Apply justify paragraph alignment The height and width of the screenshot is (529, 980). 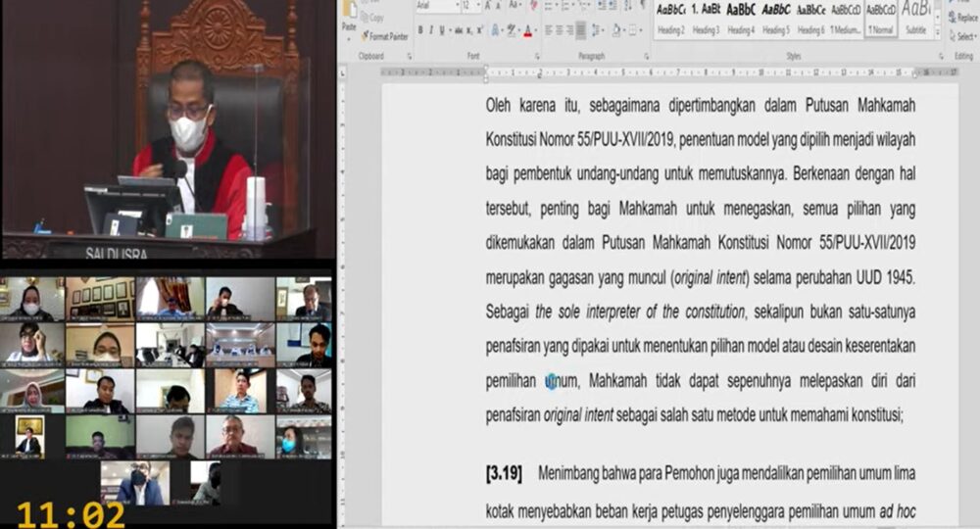[582, 30]
